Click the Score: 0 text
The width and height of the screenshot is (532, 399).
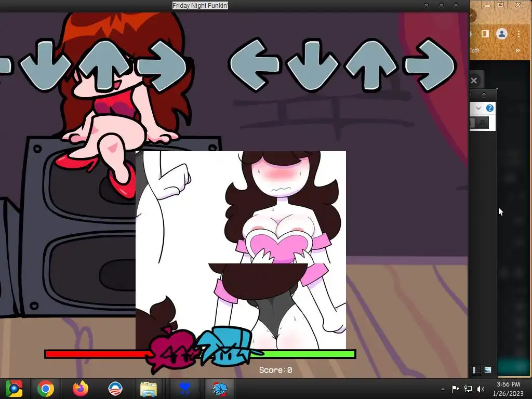(x=275, y=370)
